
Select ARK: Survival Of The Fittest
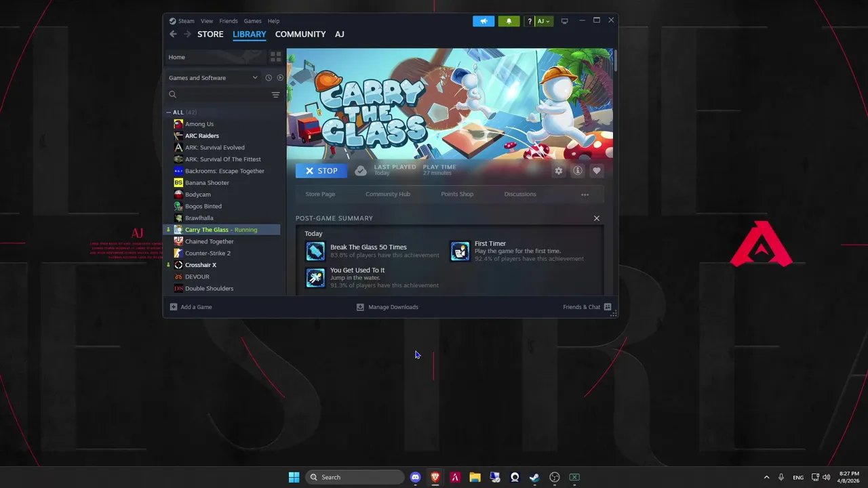point(222,159)
